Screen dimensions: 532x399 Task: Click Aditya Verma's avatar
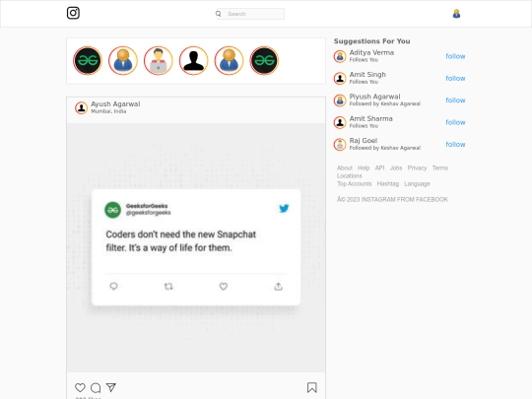tap(340, 56)
